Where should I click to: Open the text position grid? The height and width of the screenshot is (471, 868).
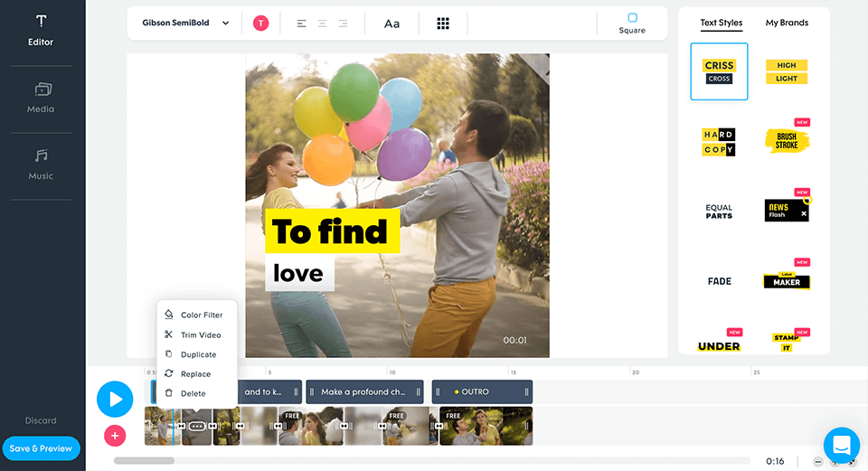pos(443,24)
